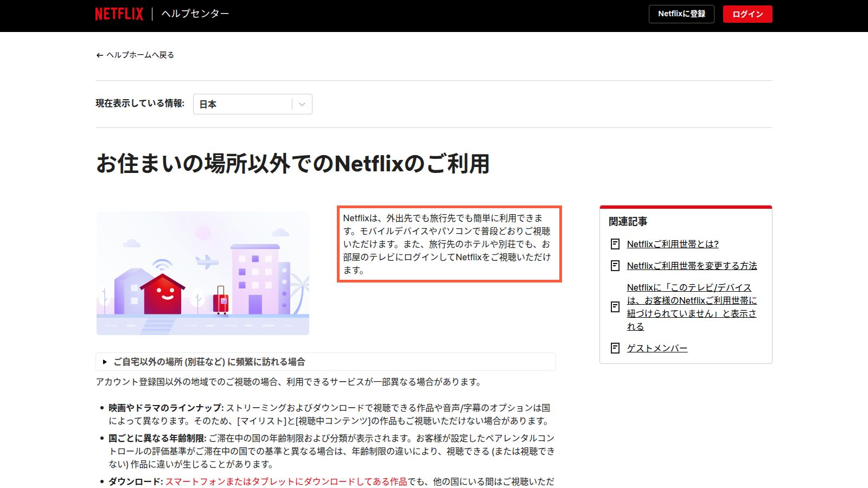
Task: Open Netflixご利用世帯を変更する方法 article link
Action: click(692, 266)
